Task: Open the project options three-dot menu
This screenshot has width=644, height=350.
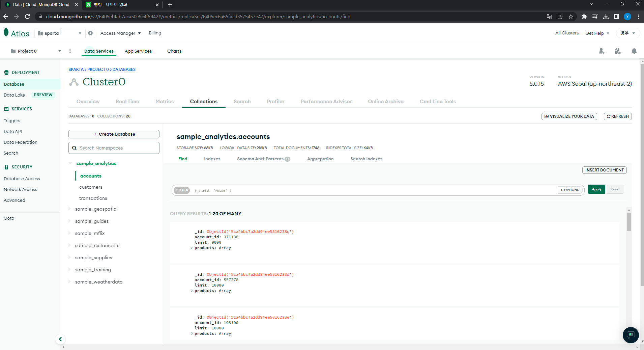Action: (x=70, y=51)
